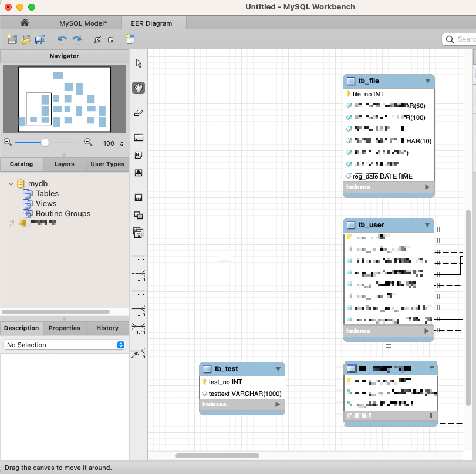The height and width of the screenshot is (474, 476).
Task: Click the testtext VARCHAR(1000) column
Action: (x=242, y=394)
